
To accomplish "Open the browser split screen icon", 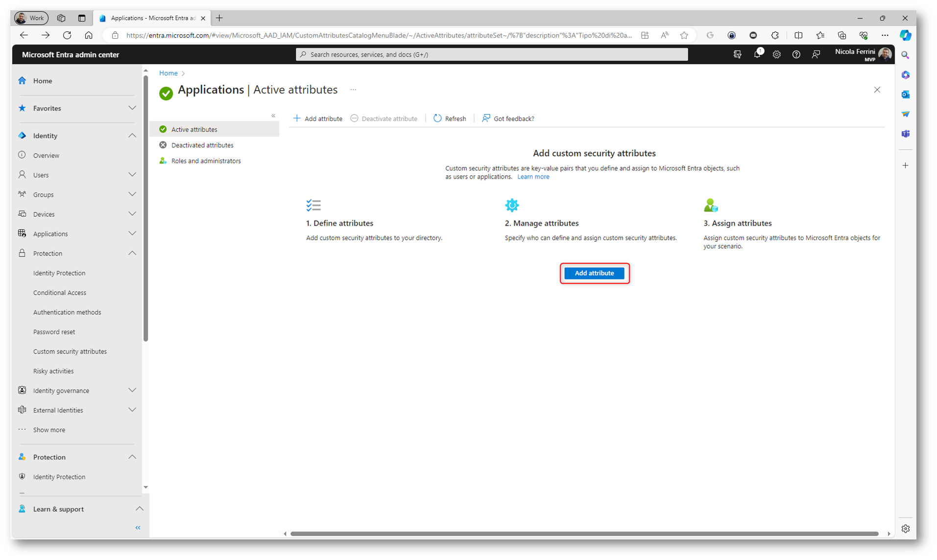I will [798, 35].
